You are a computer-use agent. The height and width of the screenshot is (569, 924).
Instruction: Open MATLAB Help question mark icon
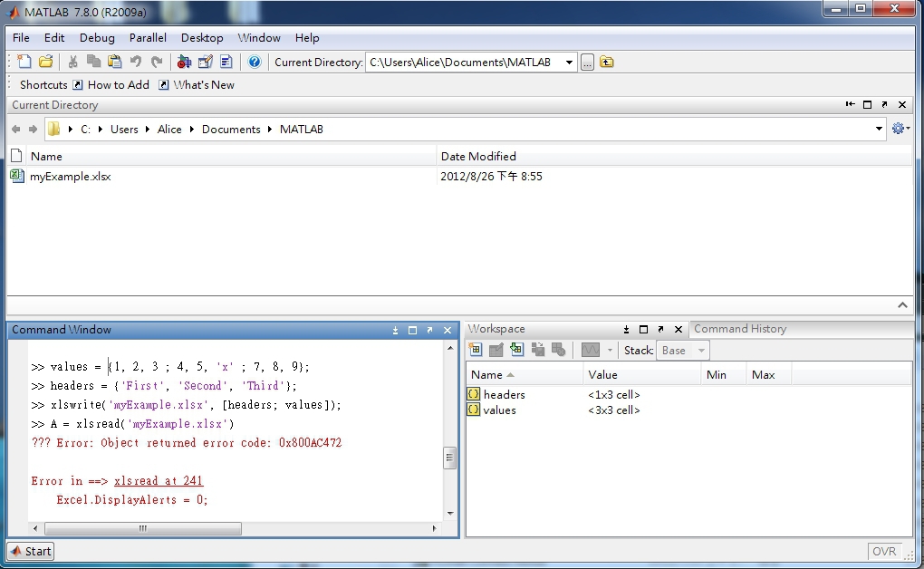pos(255,62)
